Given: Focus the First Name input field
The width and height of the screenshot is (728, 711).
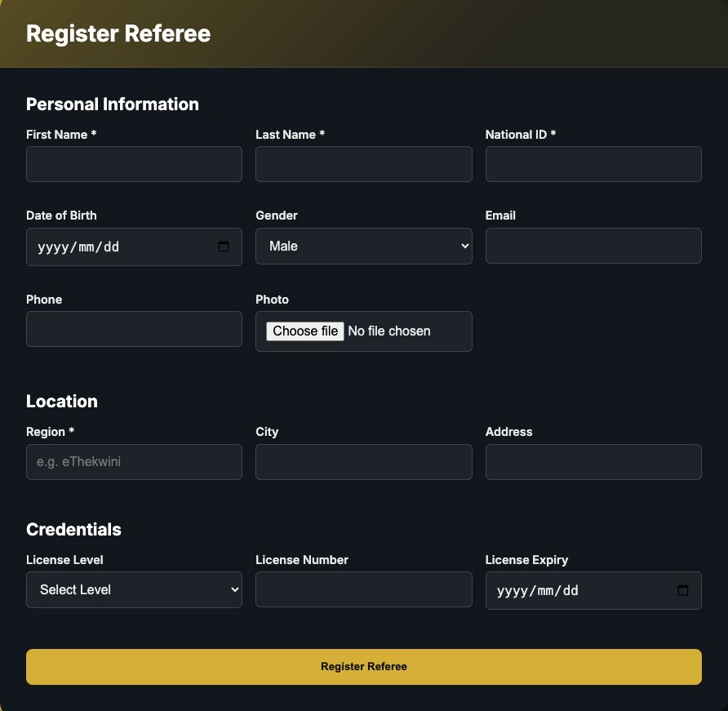Looking at the screenshot, I should 134,164.
